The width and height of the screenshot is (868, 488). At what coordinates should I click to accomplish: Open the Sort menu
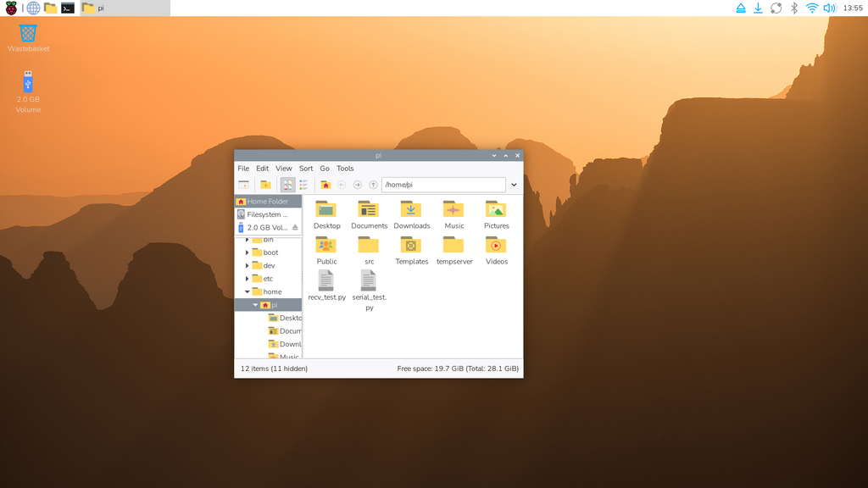(x=305, y=169)
